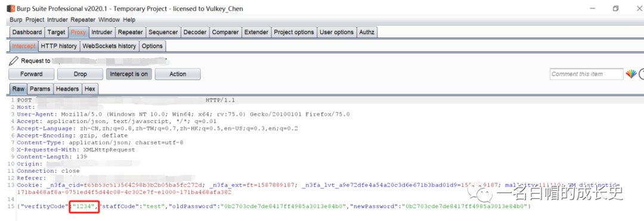
Task: Click the X-Requested-With header line
Action: point(76,149)
